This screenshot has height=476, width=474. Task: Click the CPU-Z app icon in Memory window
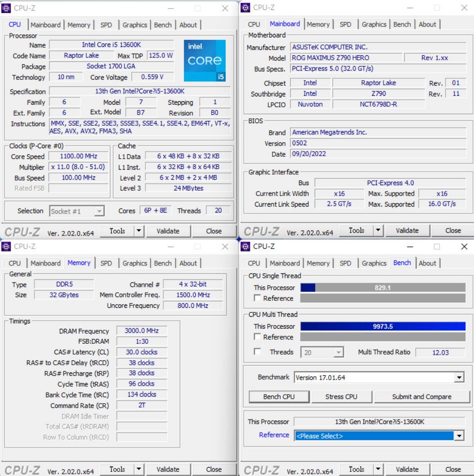[x=6, y=246]
